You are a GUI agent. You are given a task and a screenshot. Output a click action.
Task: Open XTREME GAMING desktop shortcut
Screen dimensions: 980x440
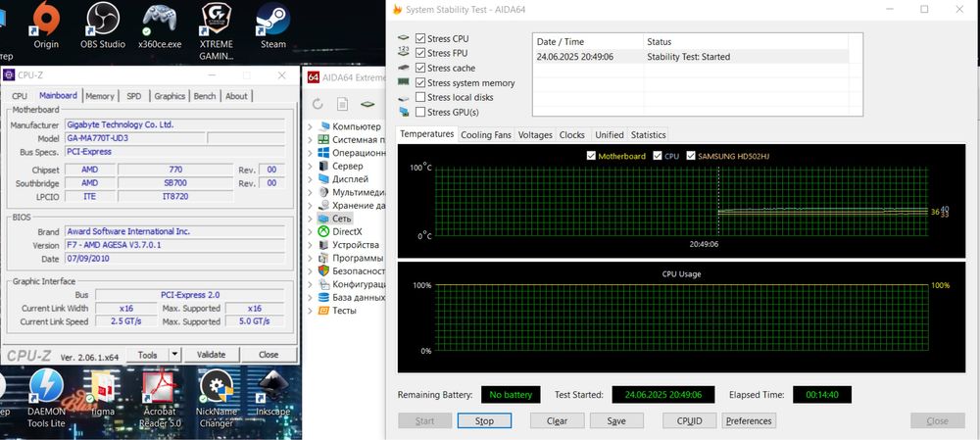[217, 31]
